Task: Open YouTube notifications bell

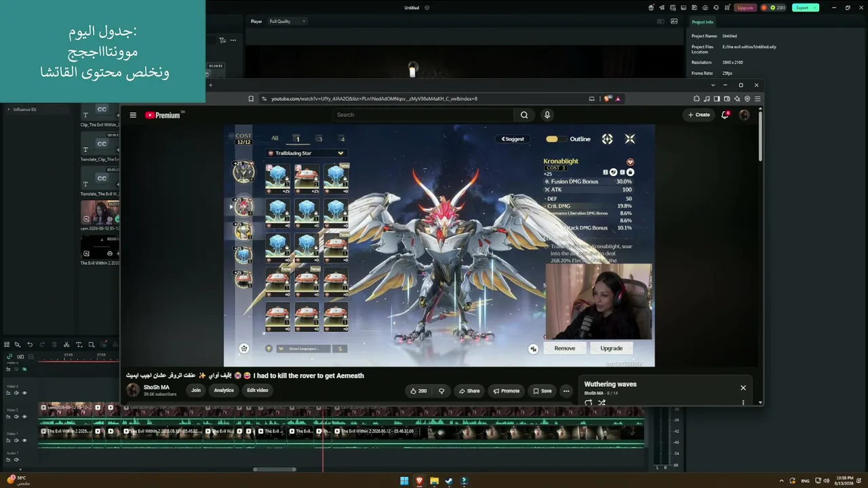Action: click(x=725, y=115)
